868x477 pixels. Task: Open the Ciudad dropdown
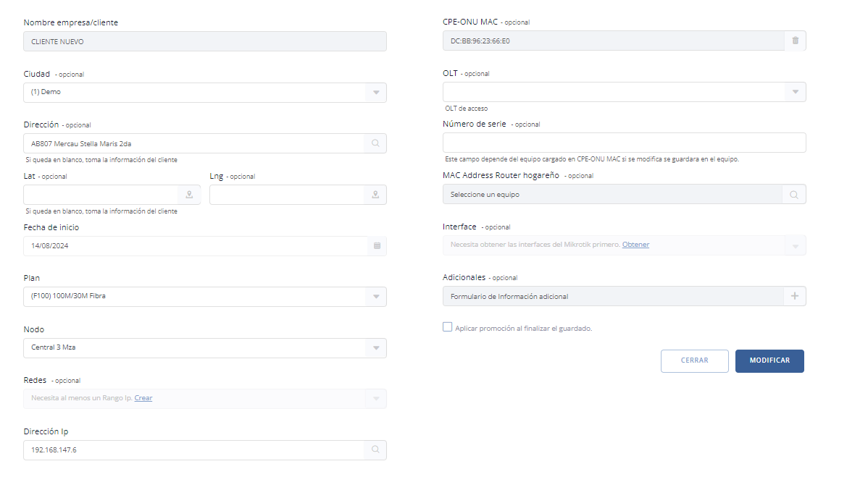pos(375,93)
